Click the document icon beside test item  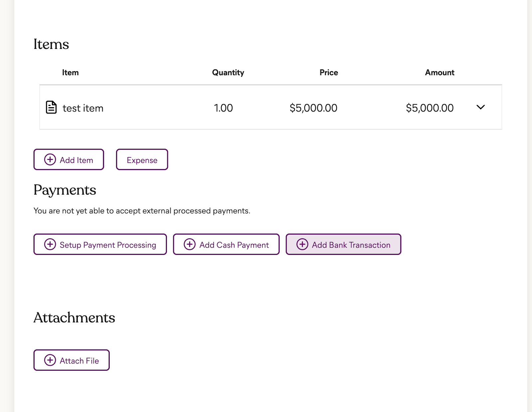pyautogui.click(x=51, y=107)
